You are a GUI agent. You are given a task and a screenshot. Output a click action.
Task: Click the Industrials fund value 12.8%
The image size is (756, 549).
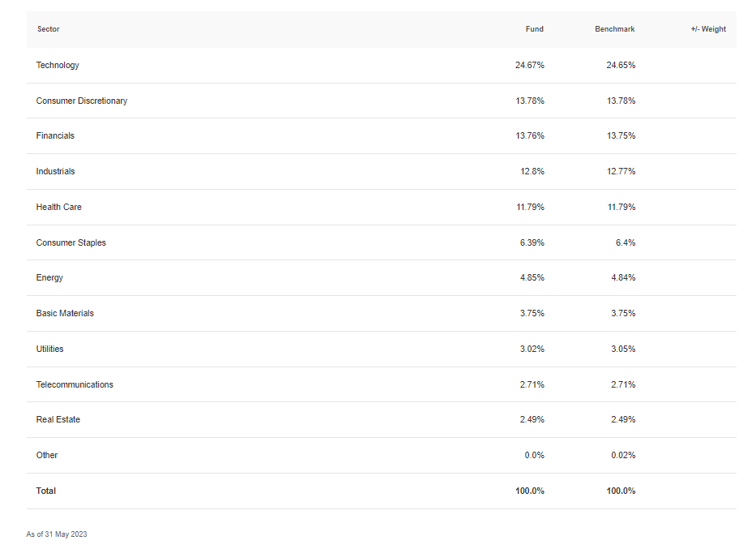[x=532, y=171]
